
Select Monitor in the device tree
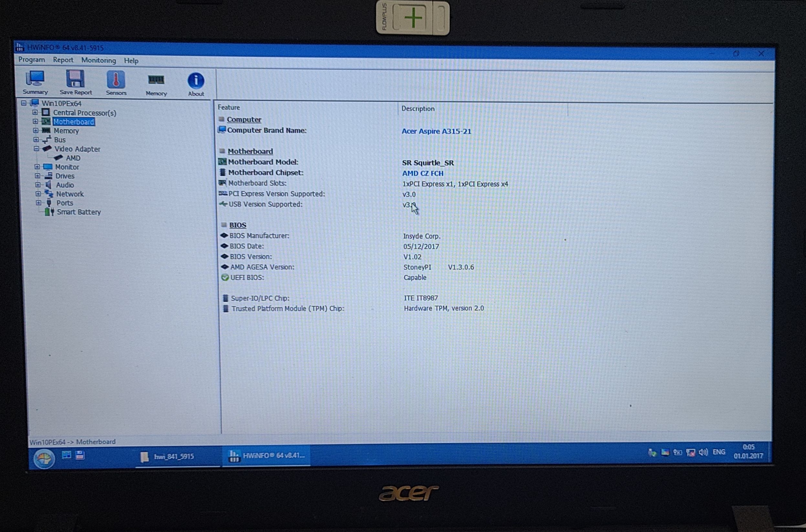coord(67,167)
